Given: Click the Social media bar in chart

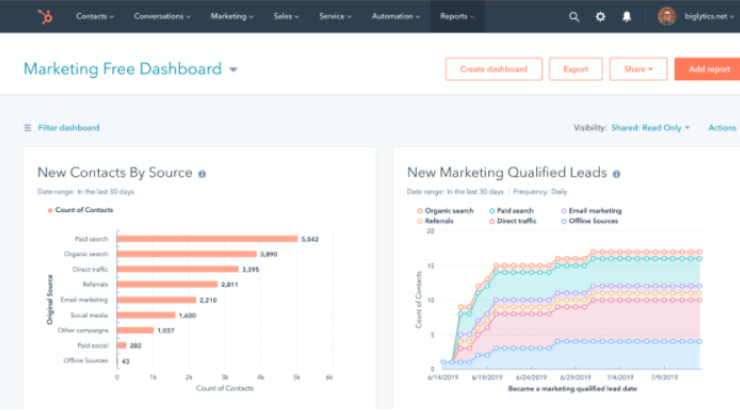Looking at the screenshot, I should tap(146, 315).
